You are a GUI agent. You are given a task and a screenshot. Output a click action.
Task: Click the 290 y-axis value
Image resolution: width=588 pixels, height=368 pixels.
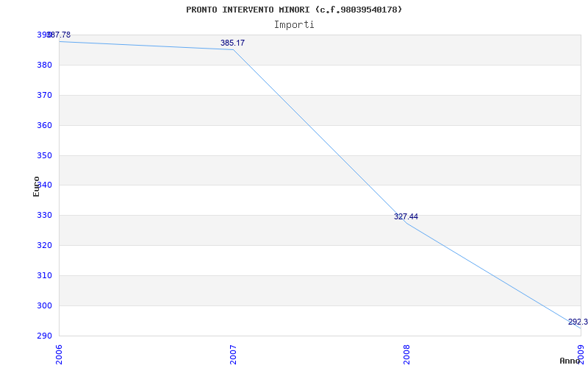(x=44, y=336)
